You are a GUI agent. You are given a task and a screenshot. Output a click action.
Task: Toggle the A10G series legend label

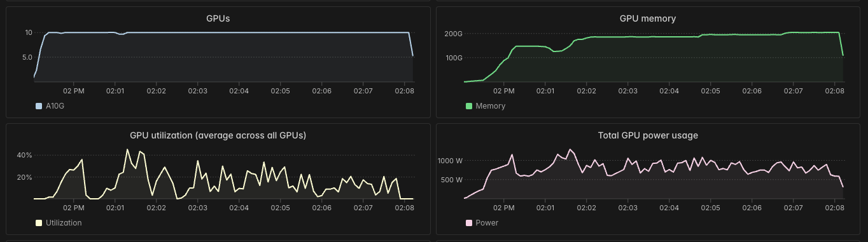coord(55,106)
